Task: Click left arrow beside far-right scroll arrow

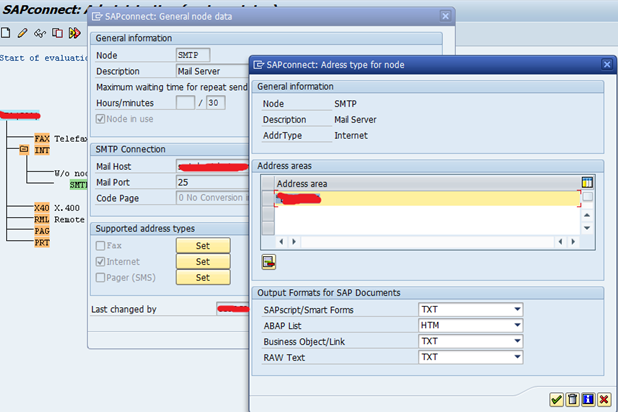Action: pyautogui.click(x=560, y=242)
